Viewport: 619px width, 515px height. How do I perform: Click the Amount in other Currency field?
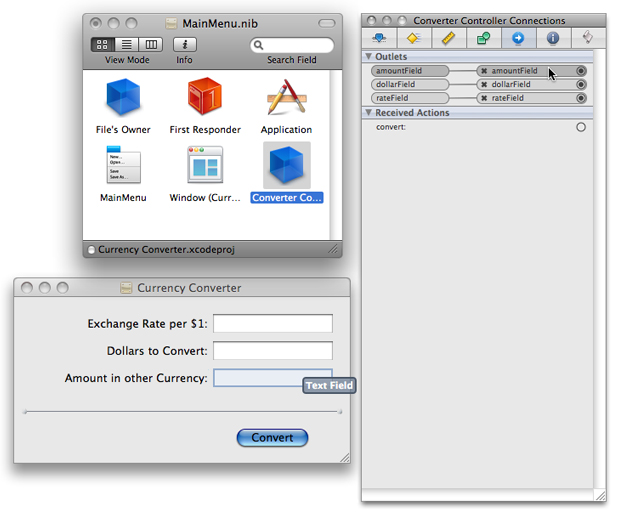click(273, 378)
